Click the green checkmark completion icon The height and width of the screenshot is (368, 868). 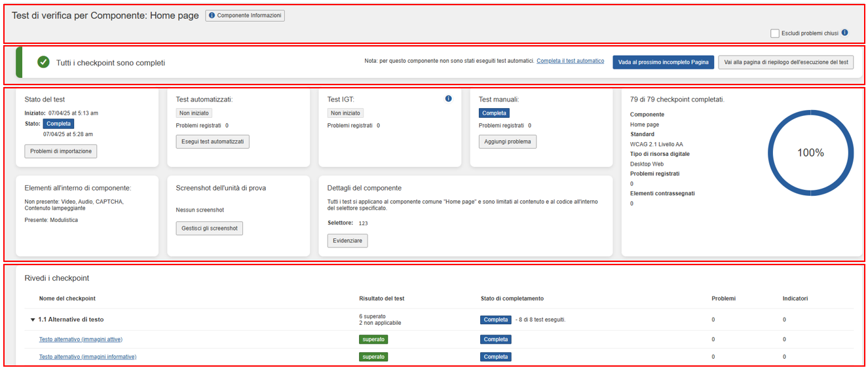point(43,62)
